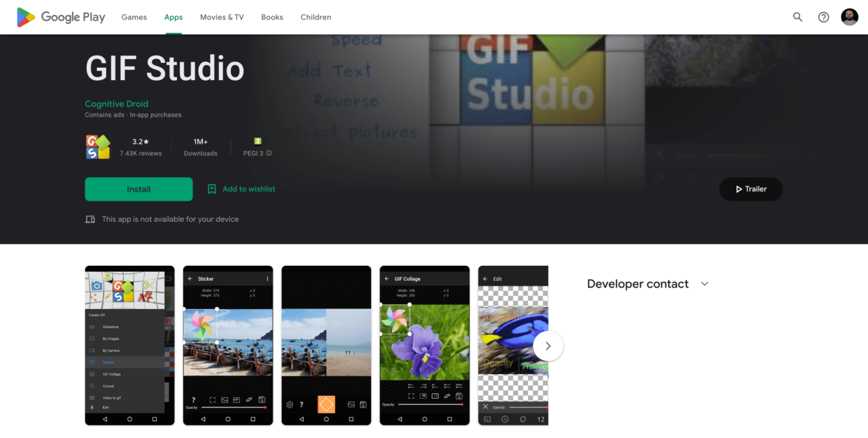Click the play icon on the Trailer button
Image resolution: width=868 pixels, height=438 pixels.
click(x=738, y=189)
